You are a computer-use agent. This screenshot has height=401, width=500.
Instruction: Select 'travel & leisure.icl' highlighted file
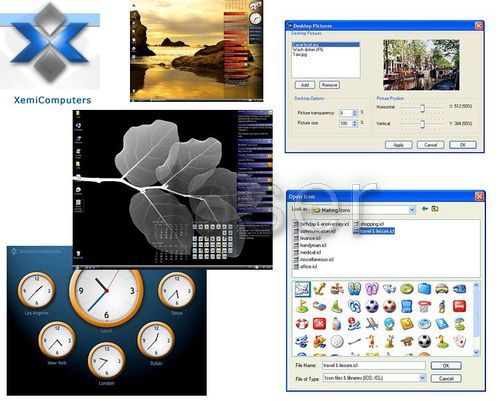pyautogui.click(x=374, y=231)
